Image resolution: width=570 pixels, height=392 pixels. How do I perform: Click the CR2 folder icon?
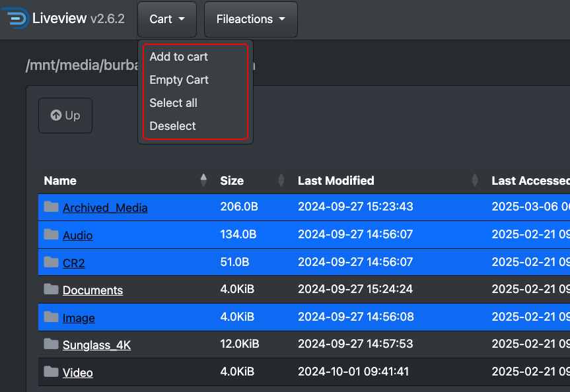click(52, 263)
